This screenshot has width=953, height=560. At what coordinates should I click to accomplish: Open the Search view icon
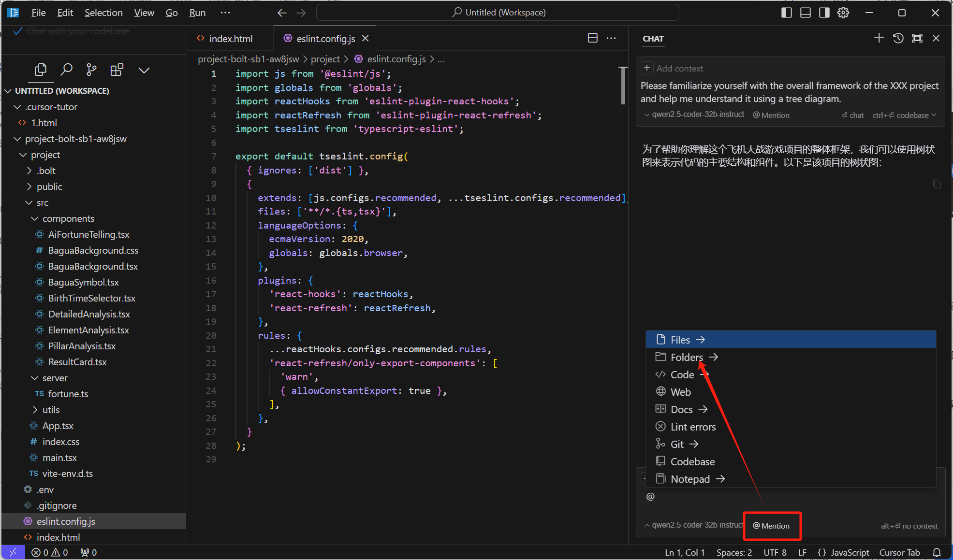pos(66,70)
